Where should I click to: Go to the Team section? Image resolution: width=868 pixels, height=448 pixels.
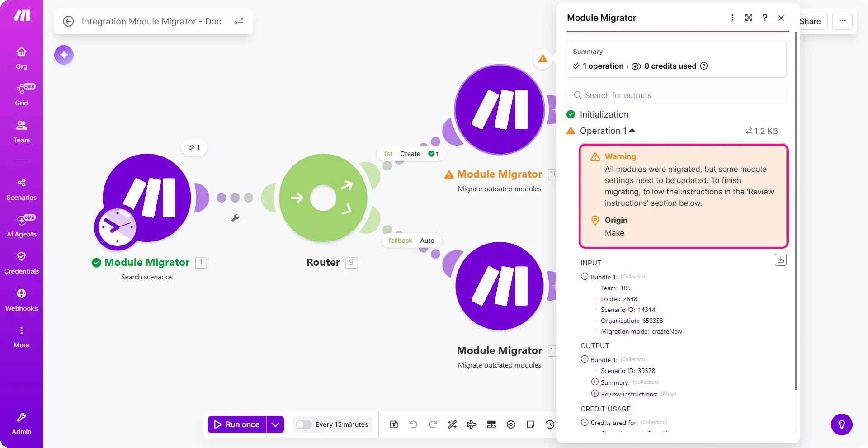(x=22, y=132)
